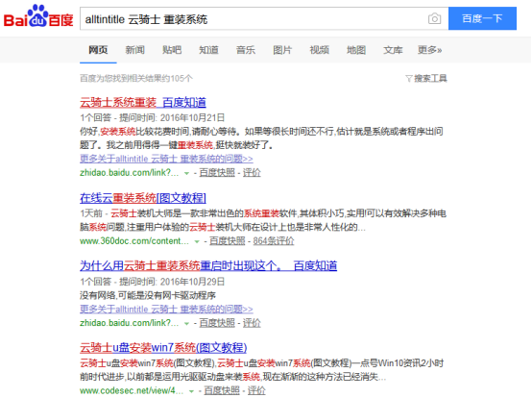Open 百度快照 for the third result

217,323
